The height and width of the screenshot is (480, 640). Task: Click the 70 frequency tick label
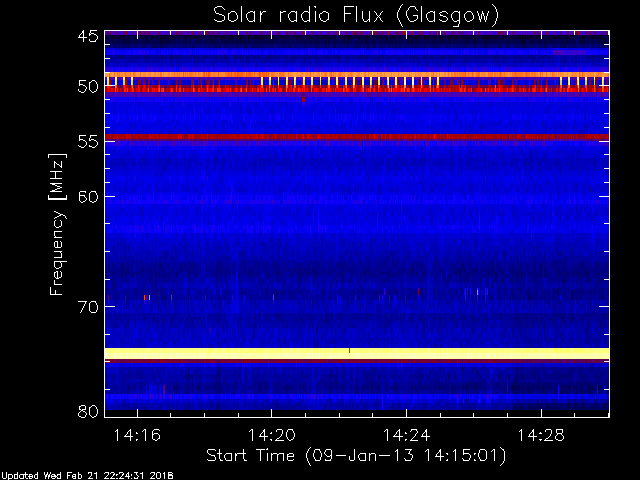pos(88,307)
